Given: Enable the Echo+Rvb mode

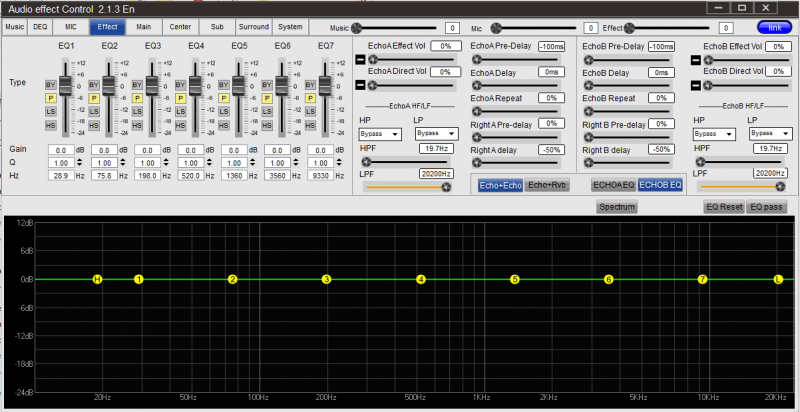Looking at the screenshot, I should (547, 185).
